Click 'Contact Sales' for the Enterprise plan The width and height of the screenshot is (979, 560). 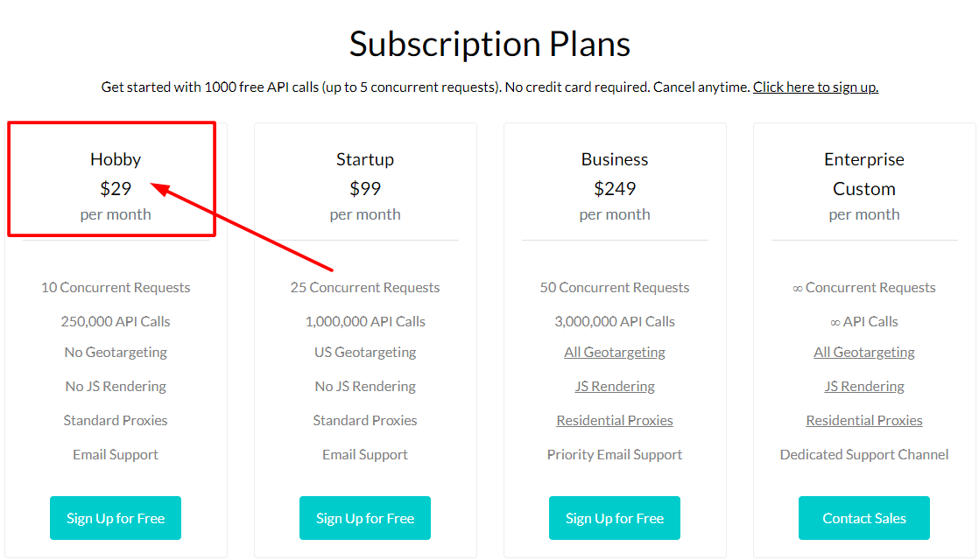[863, 518]
